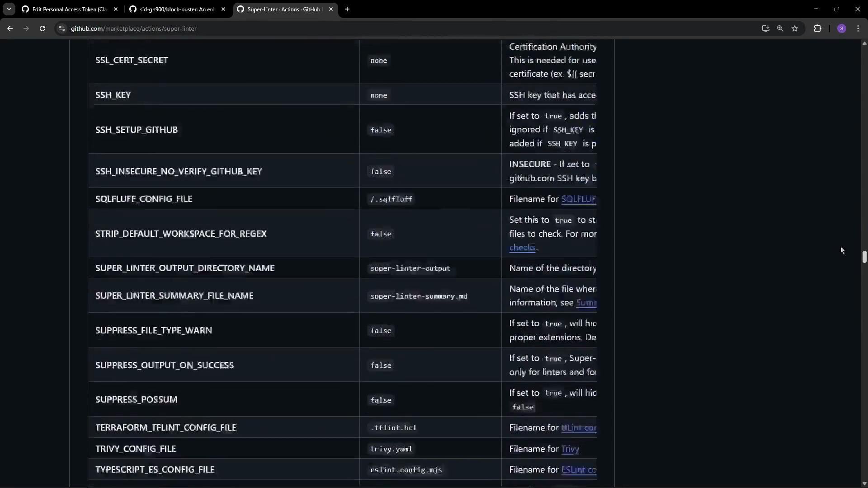Click the super-linter-output default value
Image resolution: width=868 pixels, height=488 pixels.
pos(410,268)
